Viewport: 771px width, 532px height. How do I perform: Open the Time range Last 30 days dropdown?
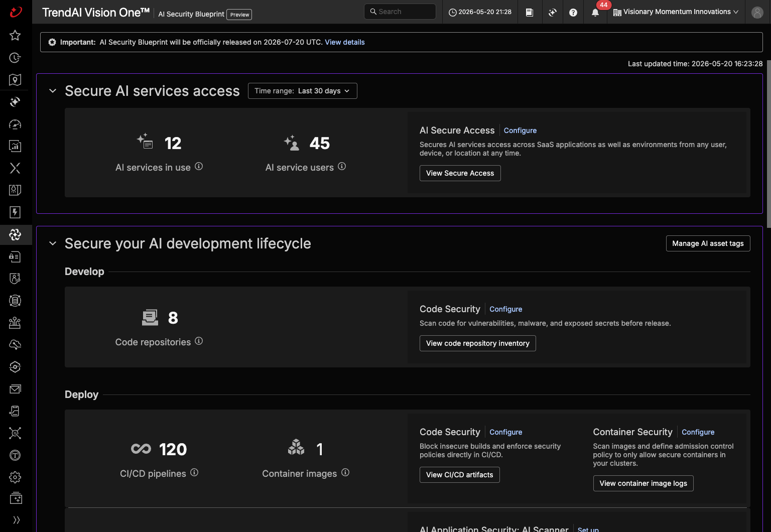tap(303, 91)
